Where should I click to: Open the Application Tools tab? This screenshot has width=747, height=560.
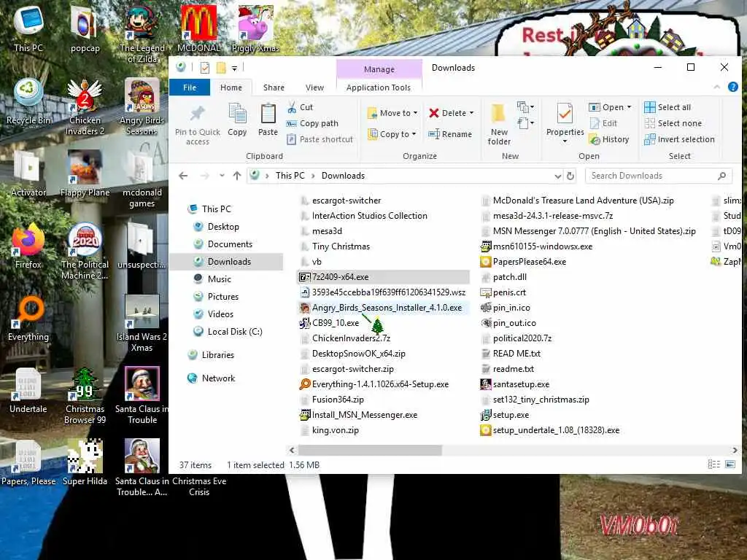pos(379,87)
